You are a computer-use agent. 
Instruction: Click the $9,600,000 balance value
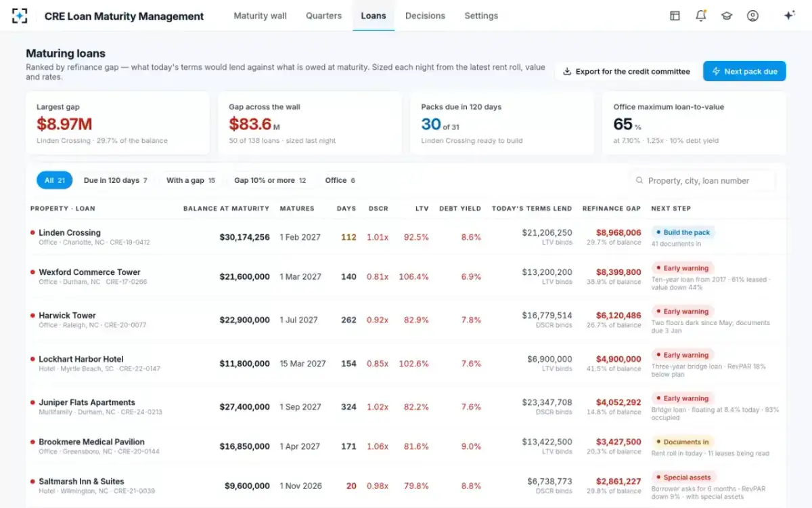tap(247, 486)
